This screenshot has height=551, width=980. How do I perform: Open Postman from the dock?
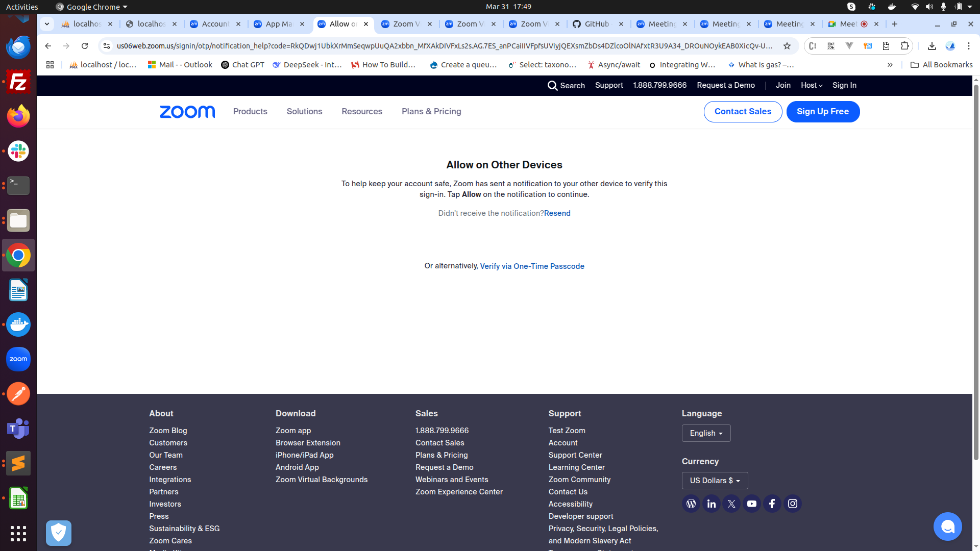[x=18, y=394]
